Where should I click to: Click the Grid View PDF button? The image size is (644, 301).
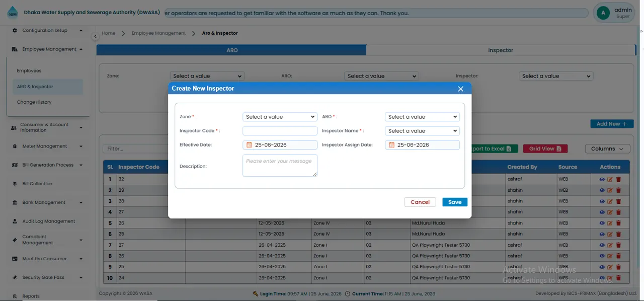point(545,148)
